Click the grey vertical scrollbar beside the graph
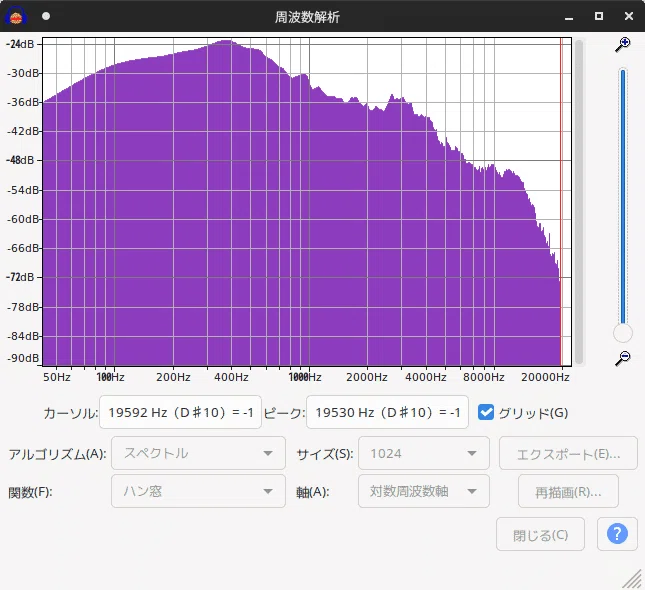The height and width of the screenshot is (590, 645). coord(579,202)
